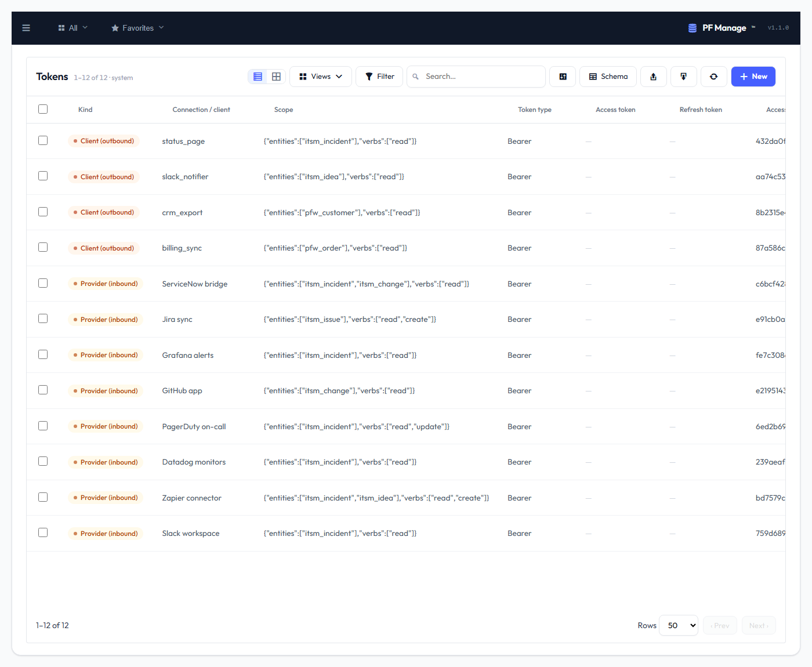Click the pfw_customer scope cell

tap(342, 213)
